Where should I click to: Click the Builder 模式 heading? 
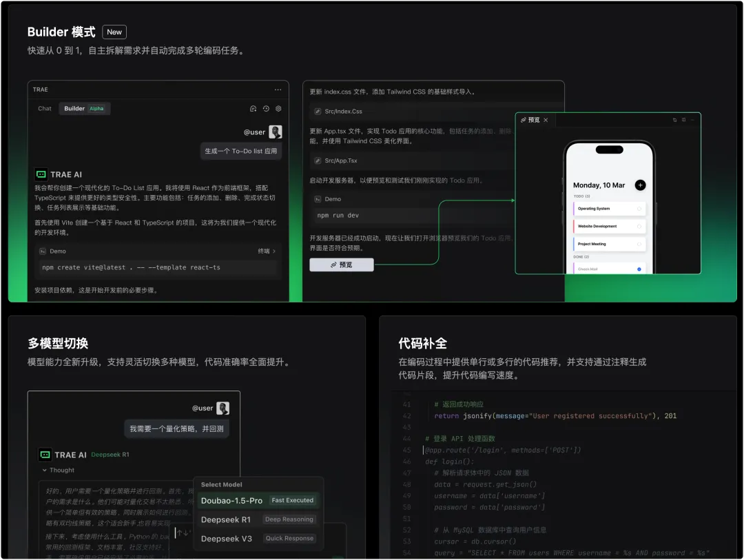click(x=61, y=32)
